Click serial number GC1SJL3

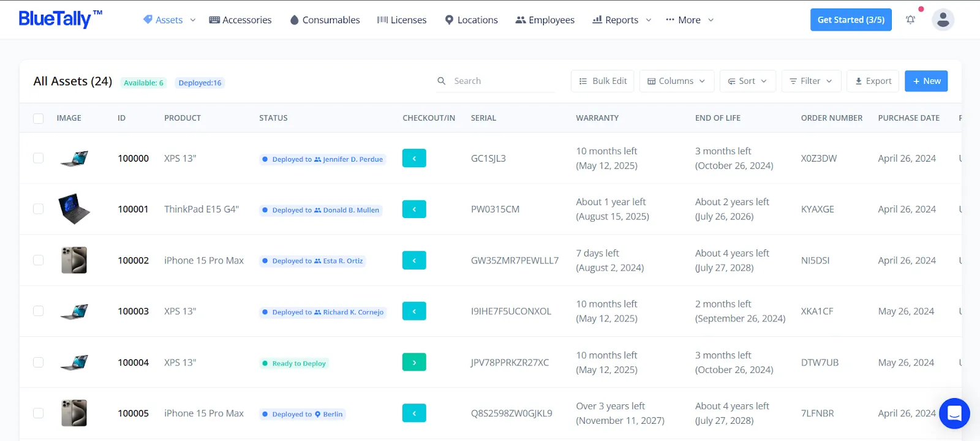[488, 158]
